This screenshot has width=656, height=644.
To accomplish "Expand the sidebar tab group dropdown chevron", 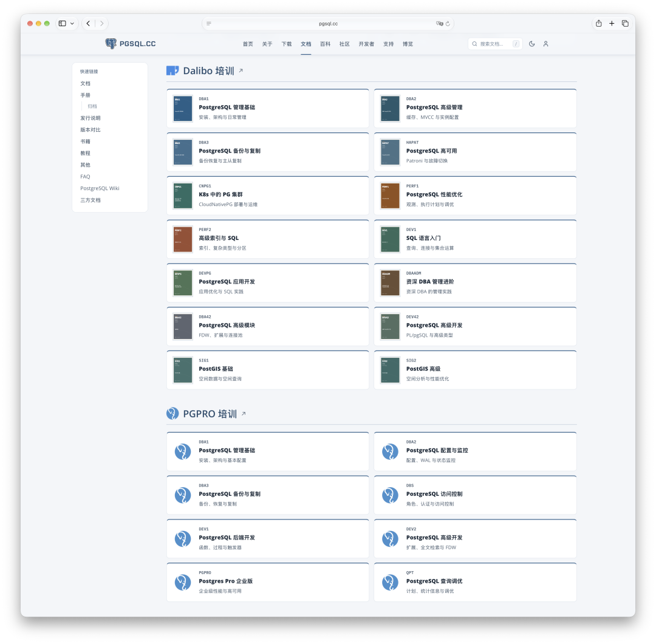I will tap(72, 24).
